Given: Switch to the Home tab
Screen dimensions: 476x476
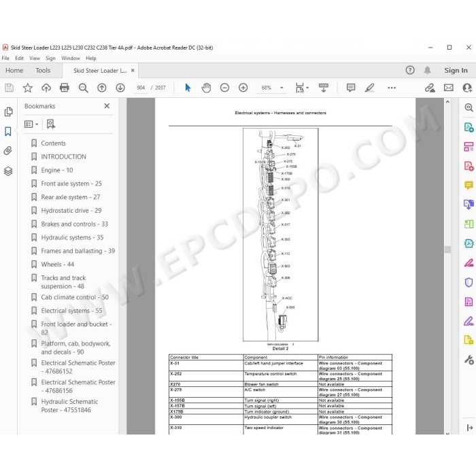Looking at the screenshot, I should click(x=14, y=71).
